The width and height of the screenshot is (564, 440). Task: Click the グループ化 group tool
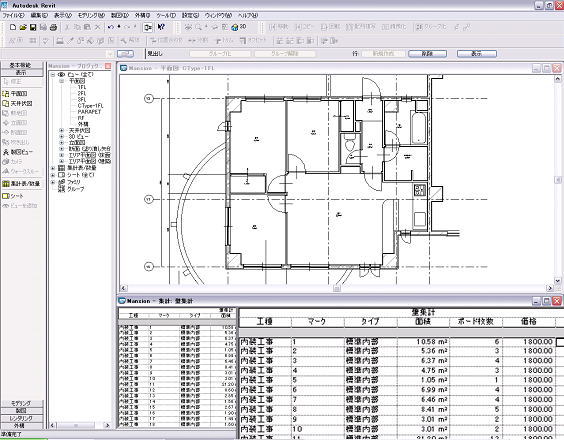tap(431, 27)
